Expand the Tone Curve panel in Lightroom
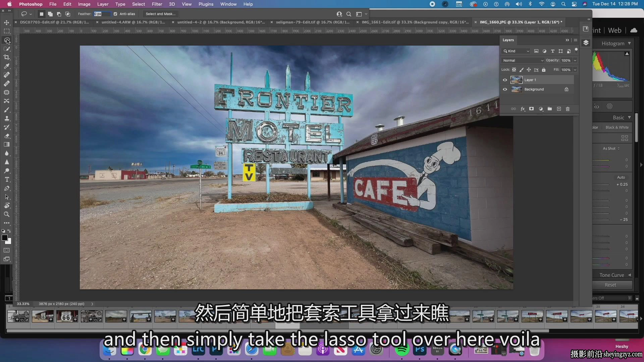The height and width of the screenshot is (362, 644). [630, 275]
